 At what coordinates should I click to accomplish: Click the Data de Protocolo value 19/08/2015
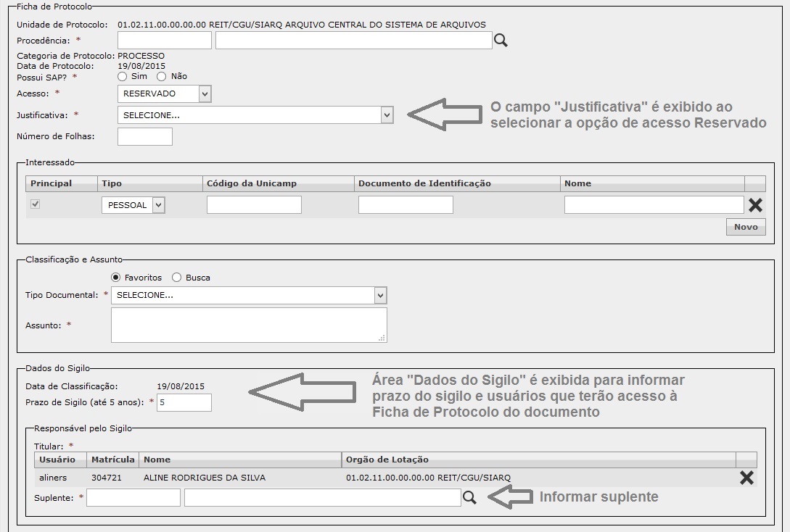point(141,66)
